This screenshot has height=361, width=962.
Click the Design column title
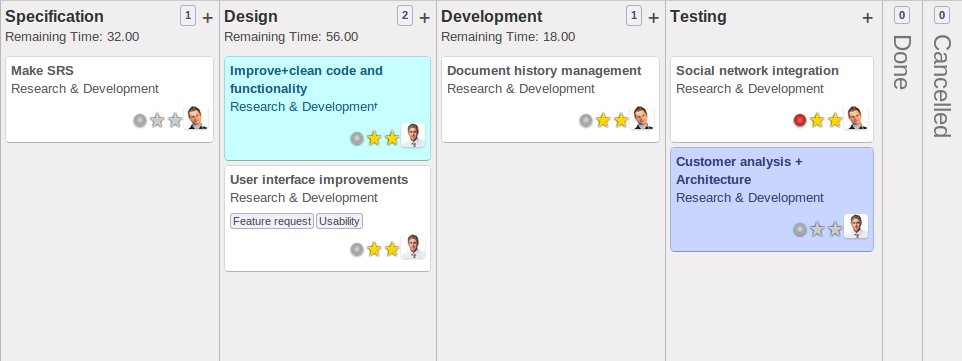tap(251, 17)
